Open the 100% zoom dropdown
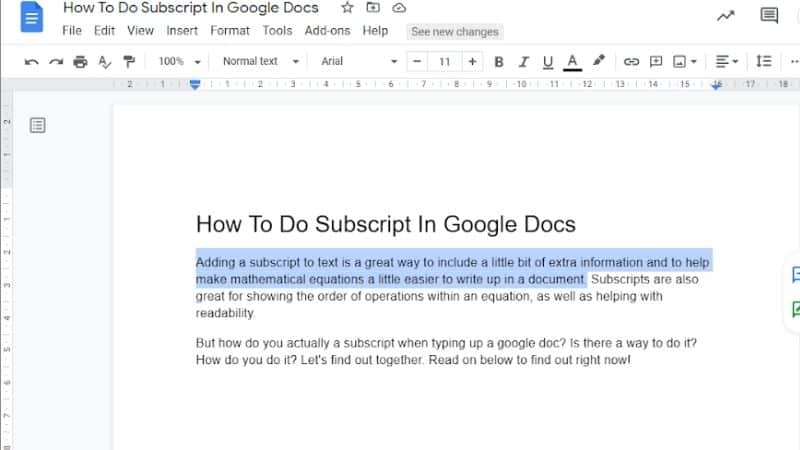800x450 pixels. [180, 62]
